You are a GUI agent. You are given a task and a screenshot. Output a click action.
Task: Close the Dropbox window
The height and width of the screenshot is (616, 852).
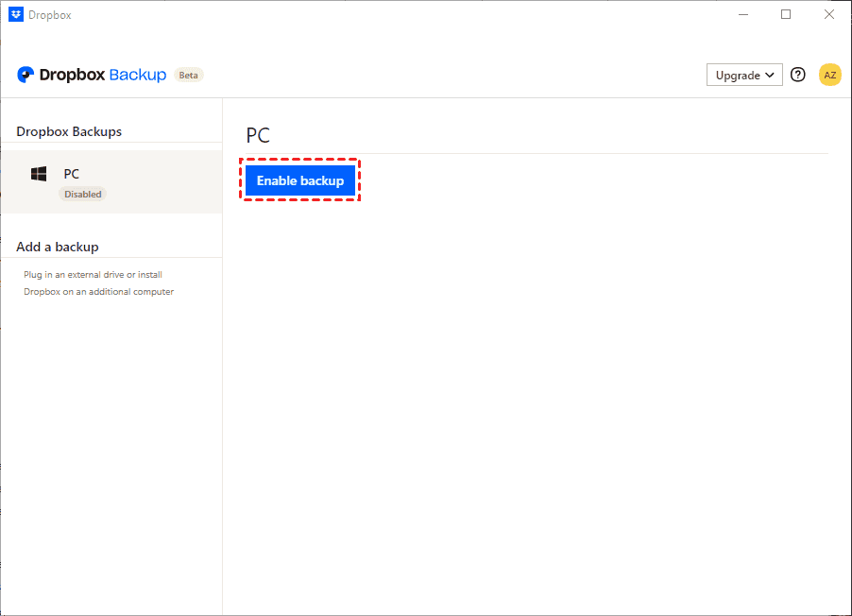tap(828, 15)
